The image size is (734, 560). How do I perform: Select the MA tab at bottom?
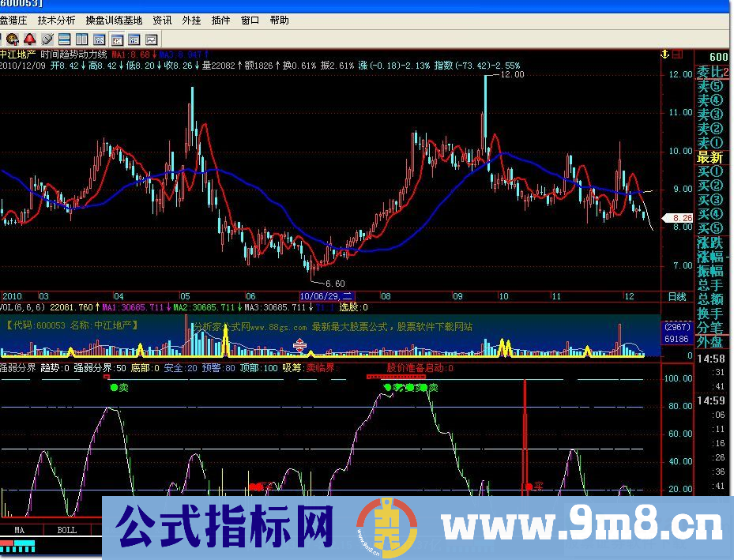click(x=19, y=530)
